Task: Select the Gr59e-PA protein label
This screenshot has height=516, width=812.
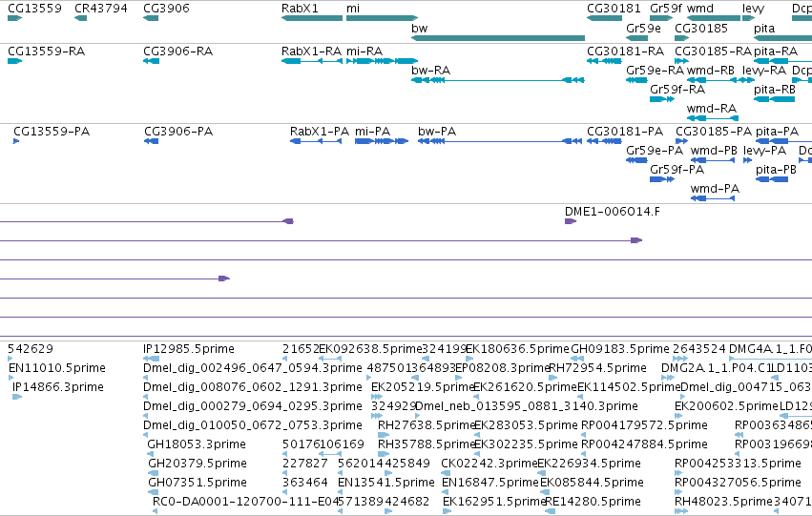Action: pos(655,151)
